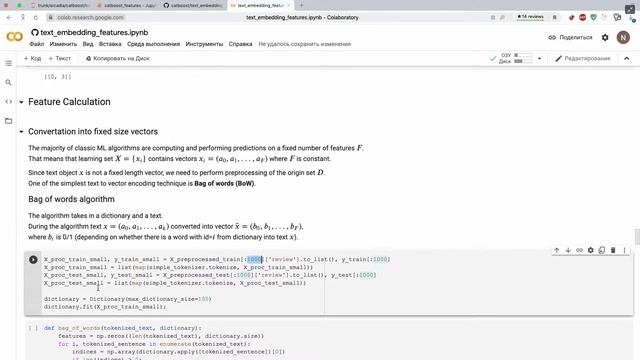This screenshot has width=640, height=360.
Task: Switch to the catboost_features Jupyter tab
Action: point(126,5)
